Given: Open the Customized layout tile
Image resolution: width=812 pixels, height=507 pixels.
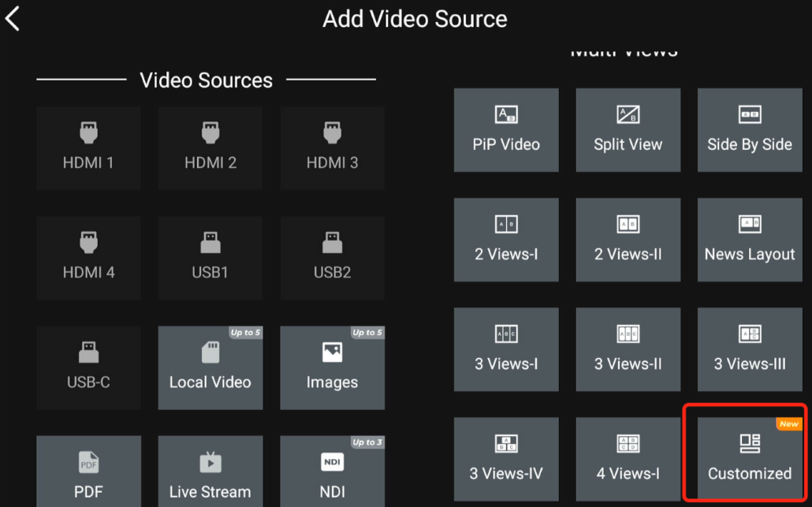Looking at the screenshot, I should 750,459.
